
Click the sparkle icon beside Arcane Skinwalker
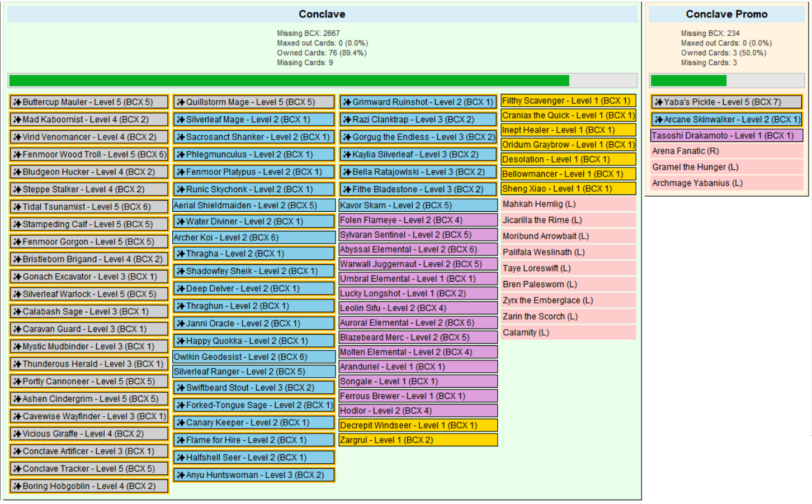coord(659,120)
